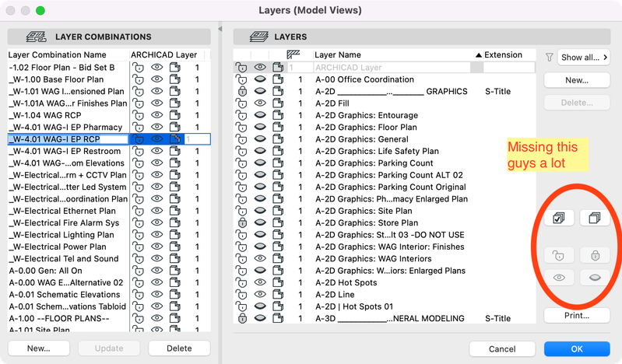Select the A-0.01 Schematic Elevations combination
622x364 pixels.
[65, 295]
